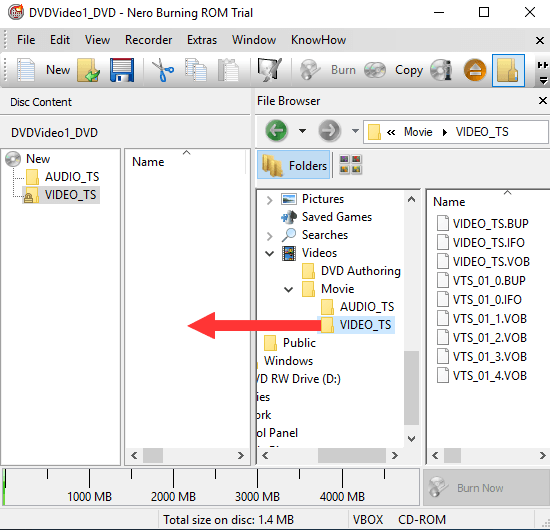Close the compilation document from menu bar
Image resolution: width=550 pixels, height=530 pixels.
(x=540, y=40)
